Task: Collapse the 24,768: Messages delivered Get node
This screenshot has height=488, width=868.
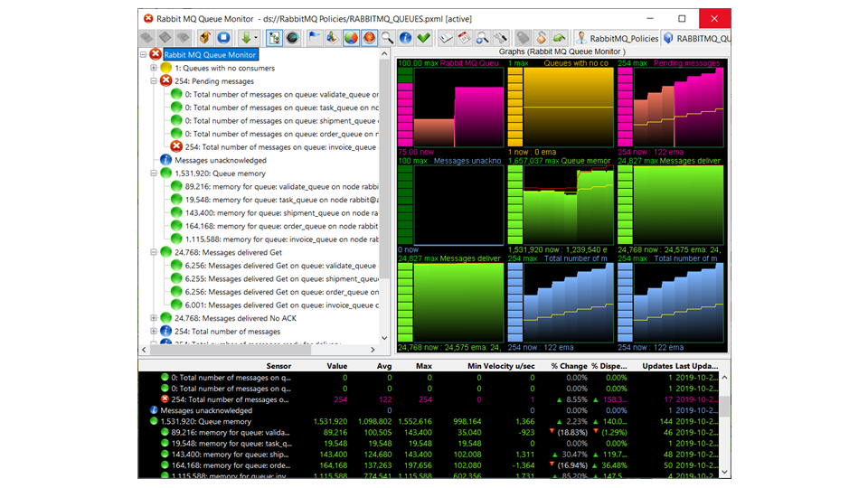Action: pyautogui.click(x=154, y=252)
